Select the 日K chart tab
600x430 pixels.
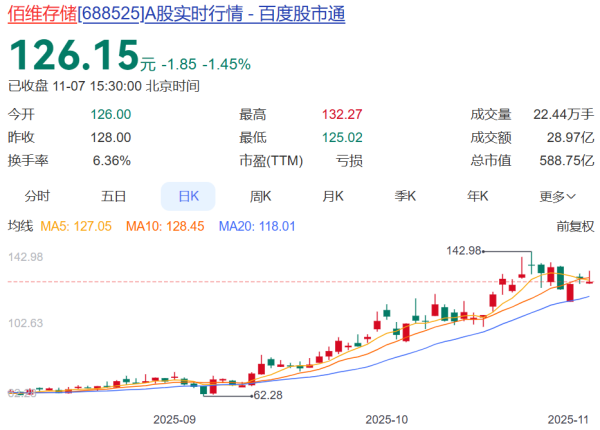click(188, 196)
